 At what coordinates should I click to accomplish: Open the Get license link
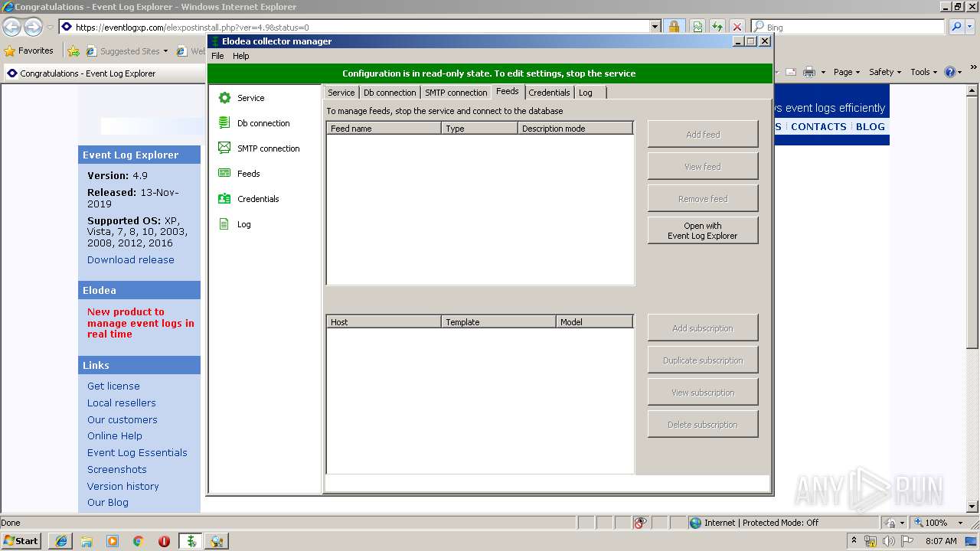113,386
